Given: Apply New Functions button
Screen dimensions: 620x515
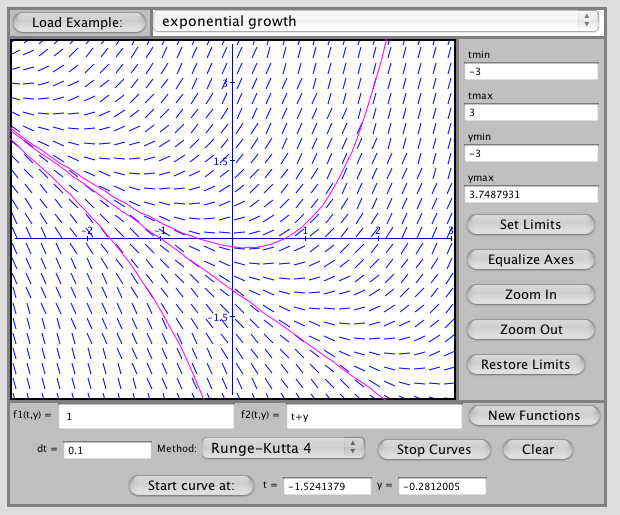Looking at the screenshot, I should [x=534, y=415].
